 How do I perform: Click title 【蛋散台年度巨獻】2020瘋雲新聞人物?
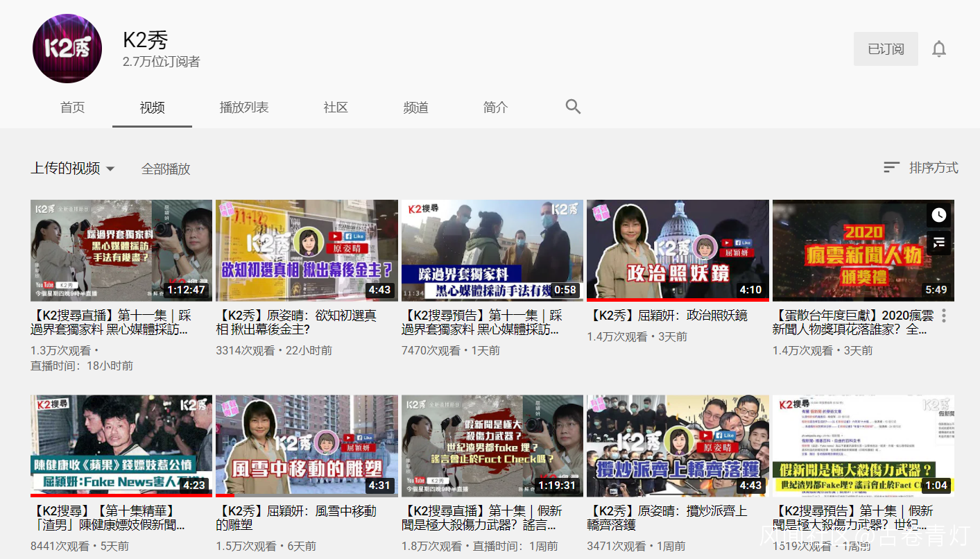tap(853, 322)
